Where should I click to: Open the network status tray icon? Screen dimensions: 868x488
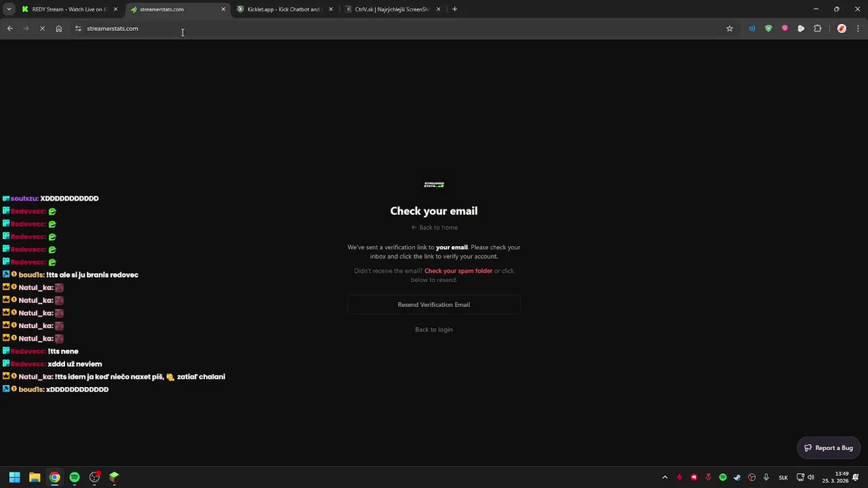tap(801, 477)
